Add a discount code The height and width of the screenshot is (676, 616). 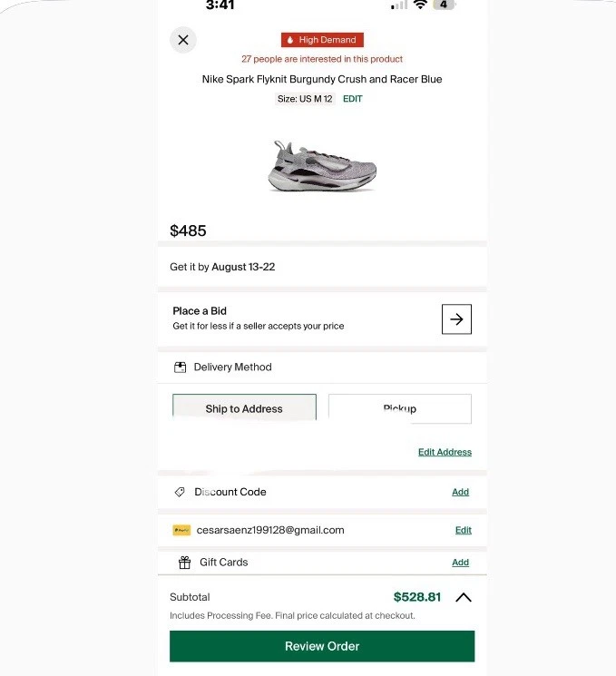click(x=460, y=492)
